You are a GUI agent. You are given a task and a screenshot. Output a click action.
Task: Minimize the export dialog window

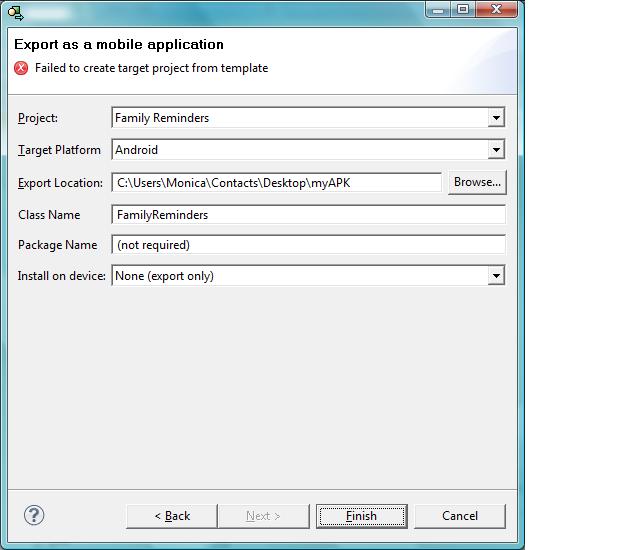[439, 9]
